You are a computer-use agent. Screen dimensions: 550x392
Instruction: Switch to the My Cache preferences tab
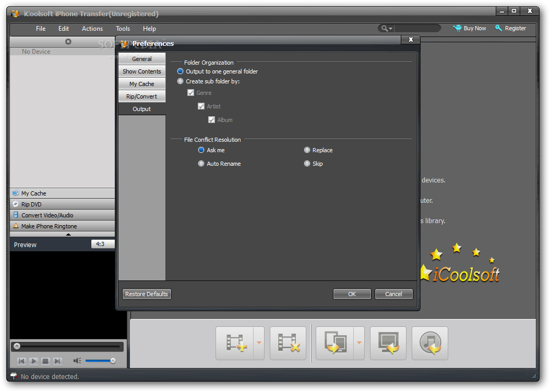click(x=142, y=84)
